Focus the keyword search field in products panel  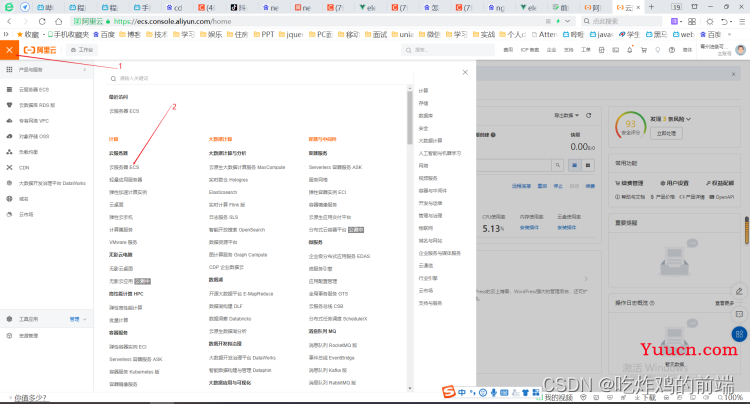point(258,78)
